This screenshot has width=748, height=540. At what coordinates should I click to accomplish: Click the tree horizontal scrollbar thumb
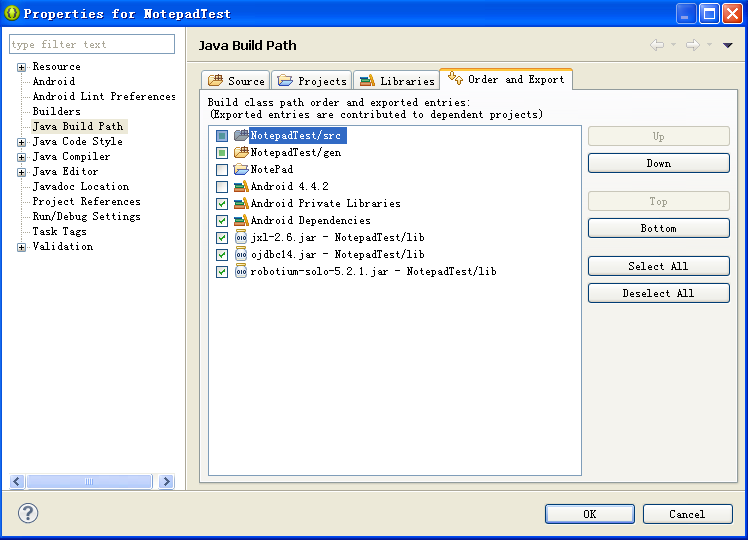point(89,481)
